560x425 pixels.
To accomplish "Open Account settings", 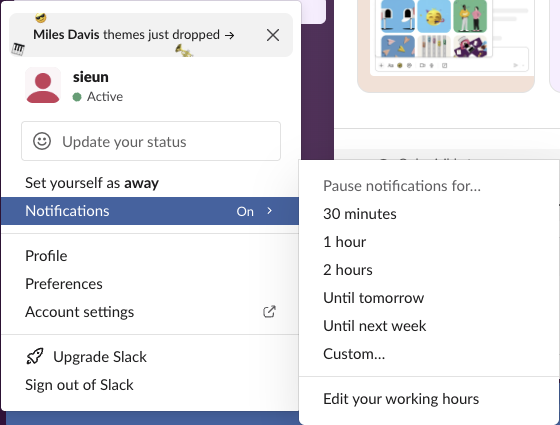I will [150, 312].
